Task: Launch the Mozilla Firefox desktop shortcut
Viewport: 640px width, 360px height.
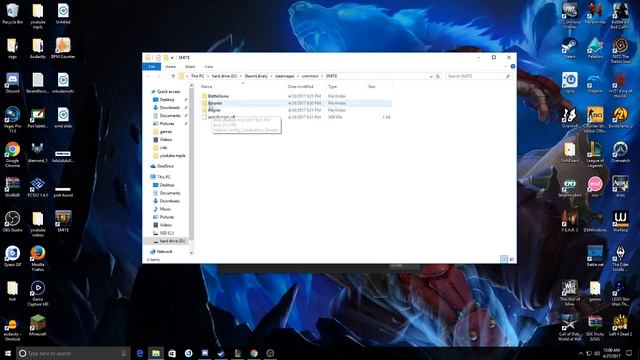Action: 38,258
